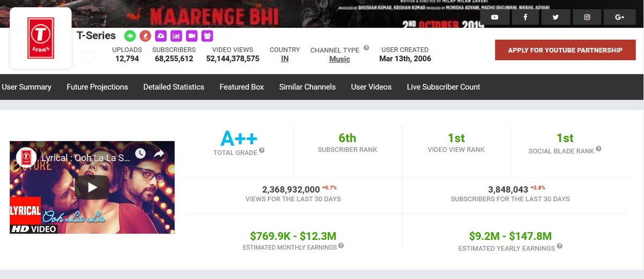Click the help icon next to Social Blade Rank
The width and height of the screenshot is (644, 279).
tap(598, 149)
